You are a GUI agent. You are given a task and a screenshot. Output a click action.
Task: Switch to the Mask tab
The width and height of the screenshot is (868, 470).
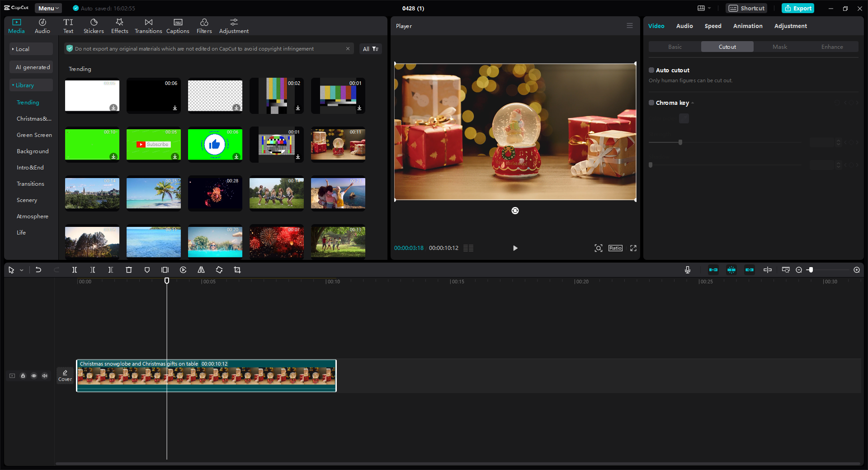coord(779,47)
